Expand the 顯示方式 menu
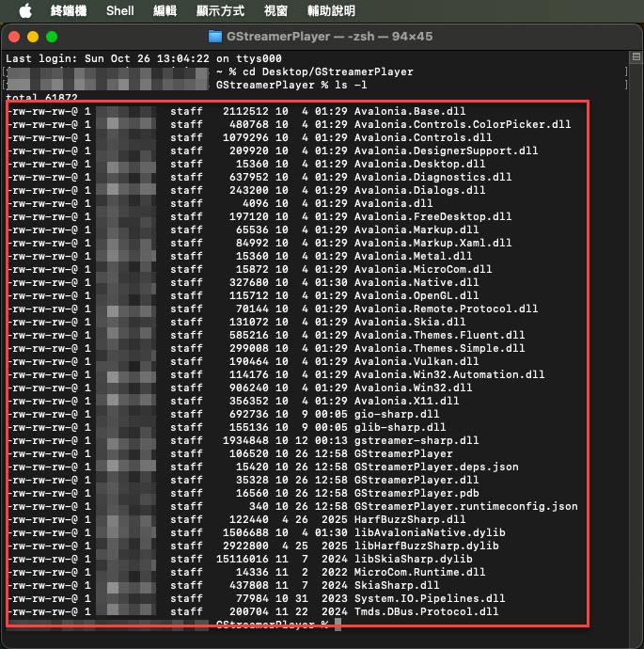The image size is (644, 649). [x=221, y=11]
